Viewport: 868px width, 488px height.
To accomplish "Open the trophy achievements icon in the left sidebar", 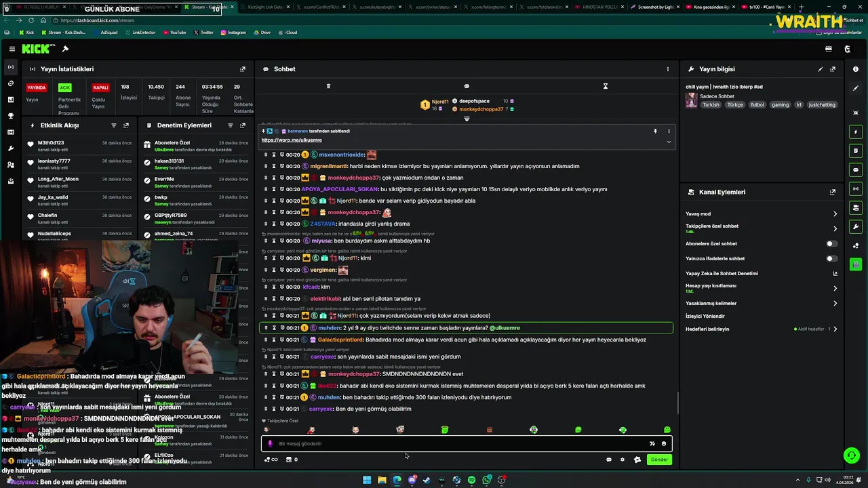I will [x=11, y=116].
